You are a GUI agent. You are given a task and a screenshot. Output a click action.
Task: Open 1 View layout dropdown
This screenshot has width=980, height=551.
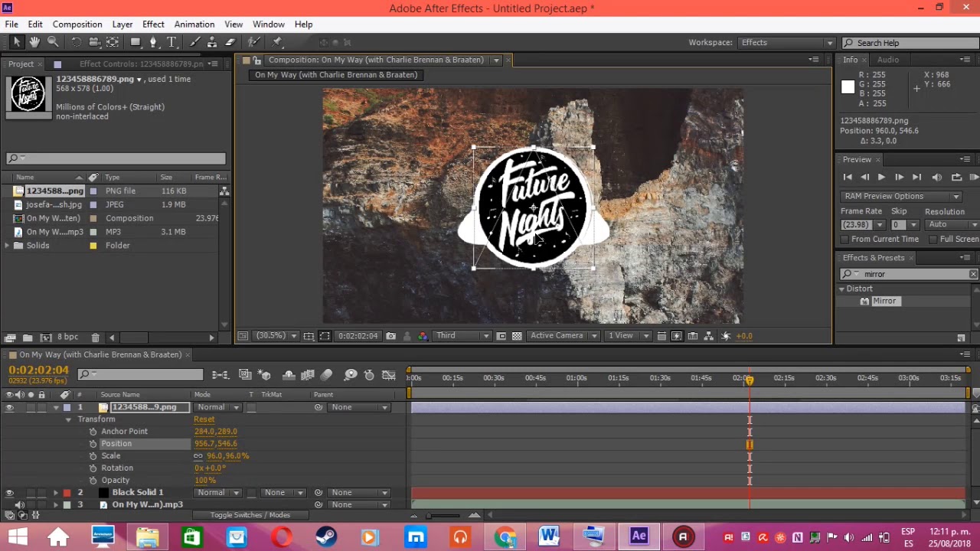pos(629,336)
